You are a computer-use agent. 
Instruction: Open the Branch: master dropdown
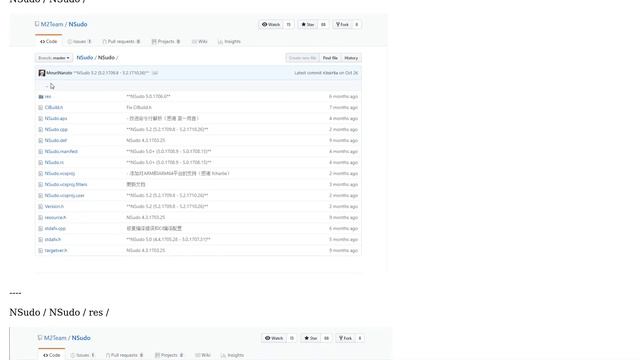pyautogui.click(x=54, y=58)
